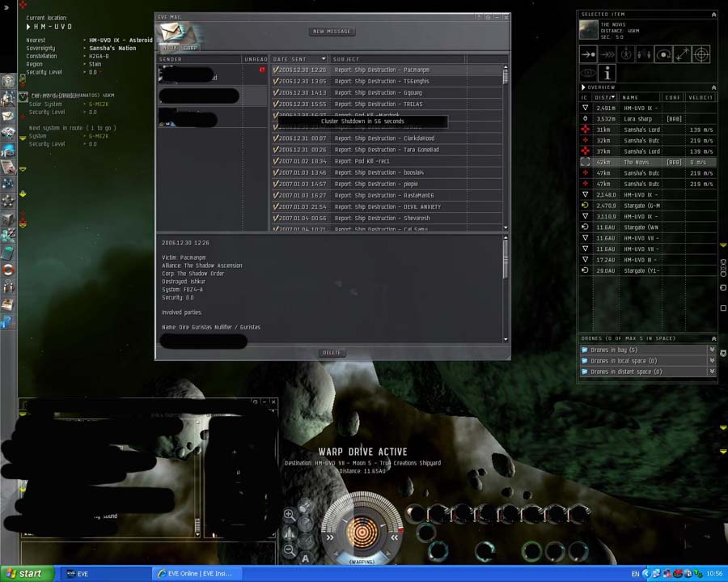The width and height of the screenshot is (728, 582).
Task: Open mail 'Ship Destruction - Pacmanpm'
Action: (x=387, y=70)
